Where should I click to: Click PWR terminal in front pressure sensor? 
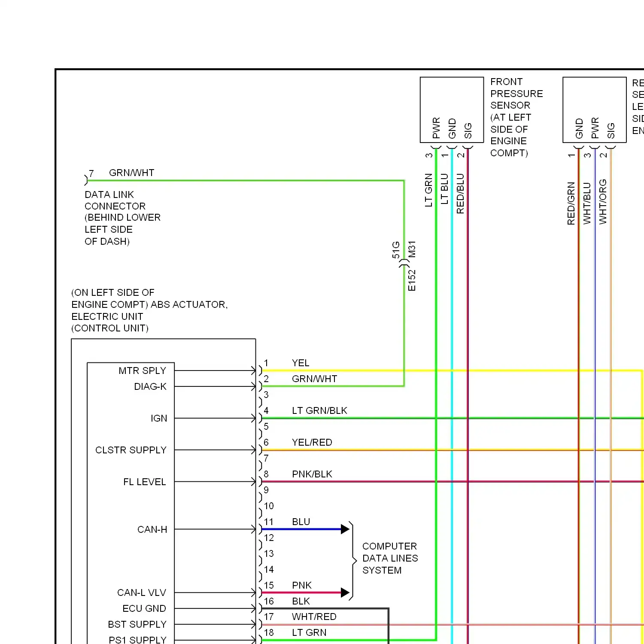coord(436,128)
